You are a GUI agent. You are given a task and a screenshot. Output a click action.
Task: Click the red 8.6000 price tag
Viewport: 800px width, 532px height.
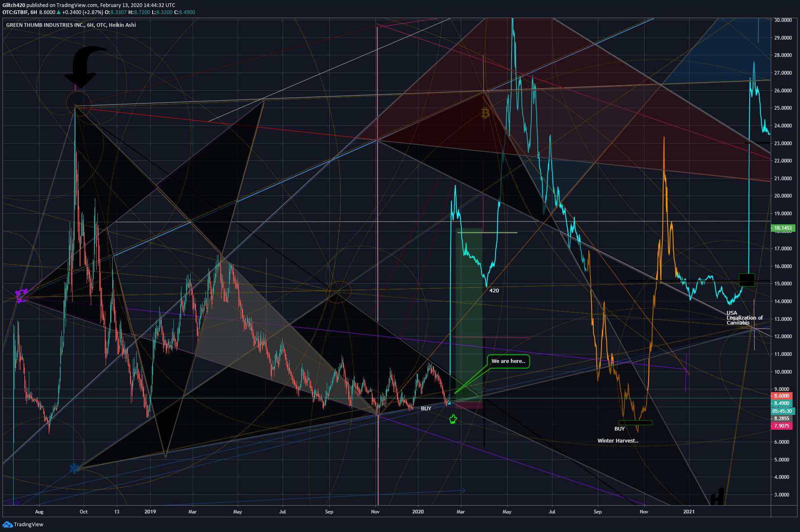pyautogui.click(x=781, y=396)
